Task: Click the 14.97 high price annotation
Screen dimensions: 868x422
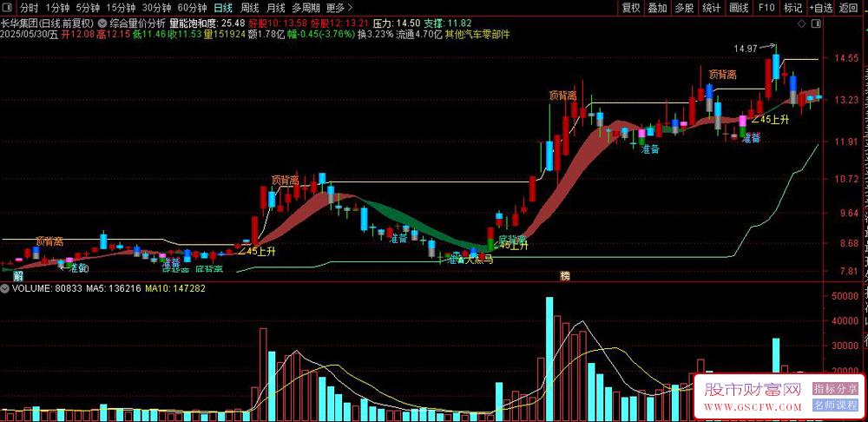Action: (x=746, y=49)
